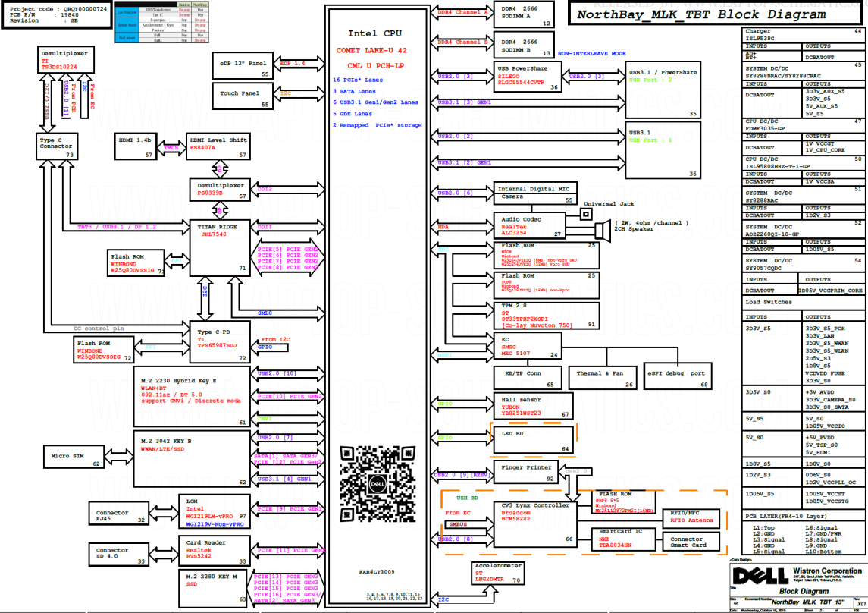Click the Dell logo in the title block
This screenshot has width=868, height=613.
(760, 576)
